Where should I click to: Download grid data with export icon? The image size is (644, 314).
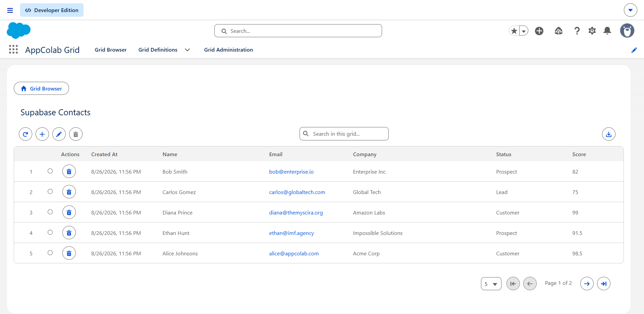click(608, 134)
